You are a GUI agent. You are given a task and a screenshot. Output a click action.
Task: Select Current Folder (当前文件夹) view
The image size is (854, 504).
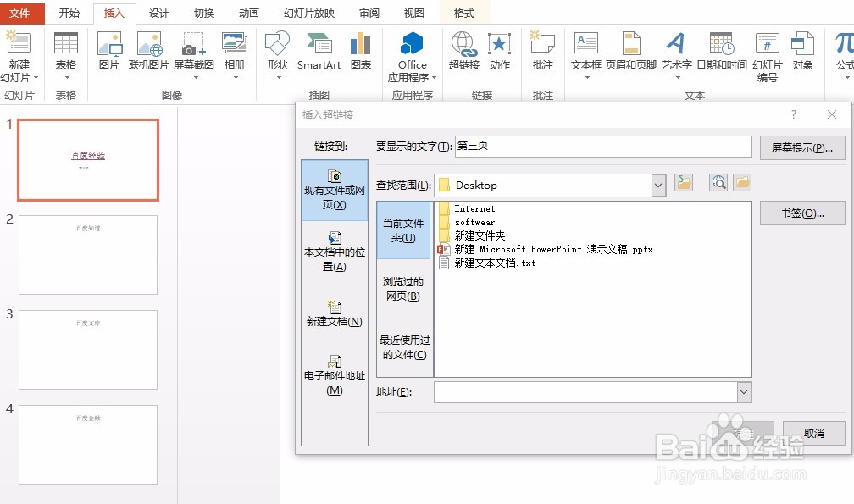pos(403,230)
